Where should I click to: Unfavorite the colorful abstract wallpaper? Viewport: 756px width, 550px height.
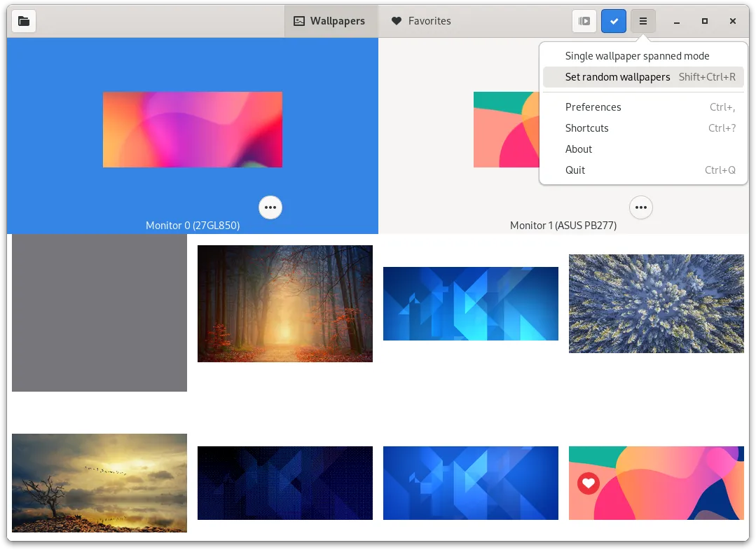pyautogui.click(x=588, y=483)
